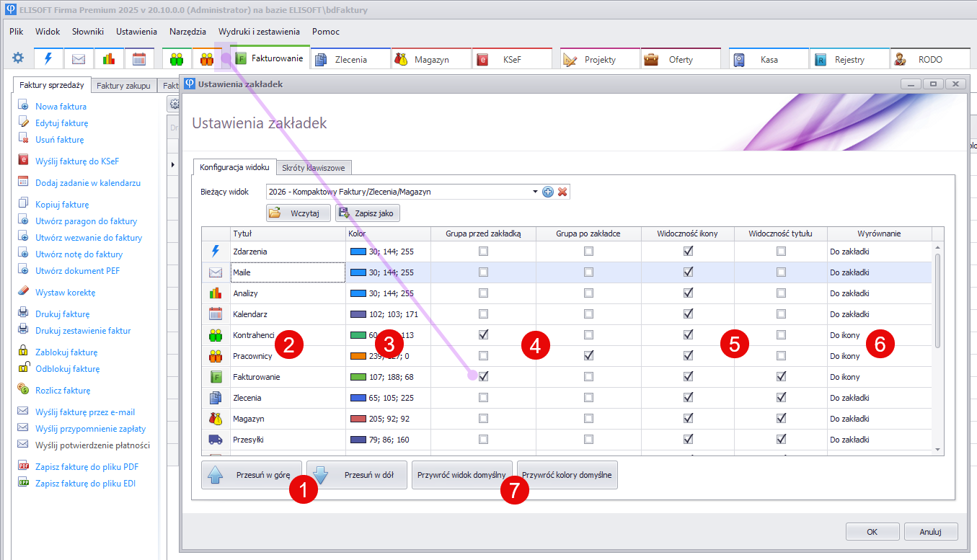Expand the Bieżący widok dropdown list
Screen dimensions: 977x560
(535, 192)
